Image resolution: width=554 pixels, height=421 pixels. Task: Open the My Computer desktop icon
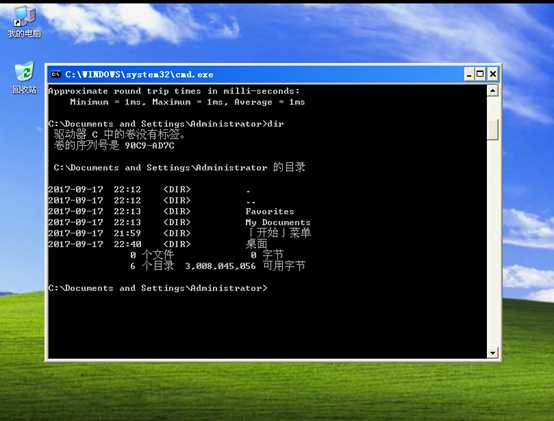24,22
